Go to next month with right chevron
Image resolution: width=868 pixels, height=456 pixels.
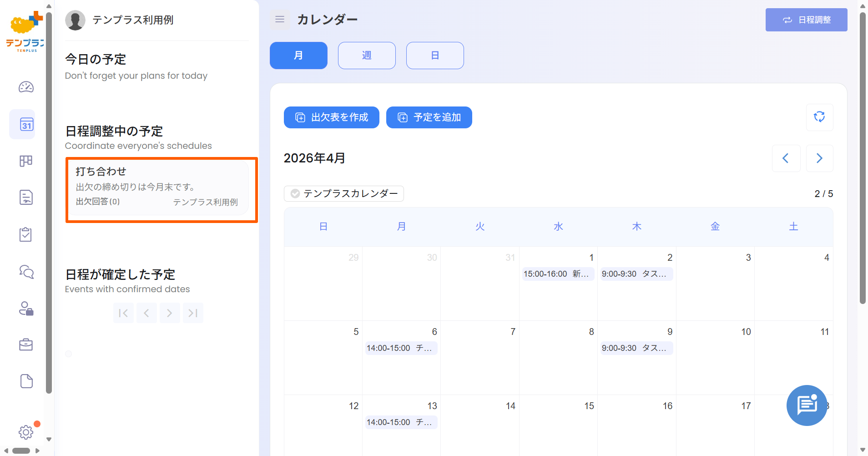(819, 158)
